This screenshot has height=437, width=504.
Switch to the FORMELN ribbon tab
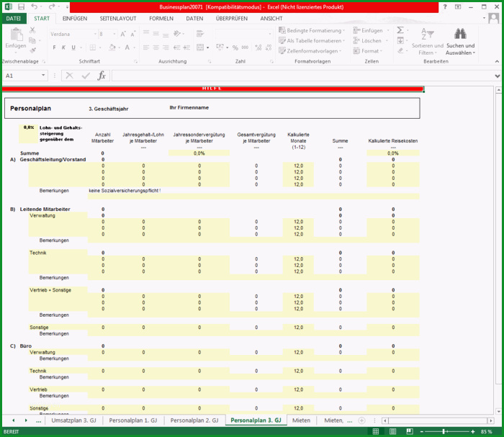tap(161, 19)
